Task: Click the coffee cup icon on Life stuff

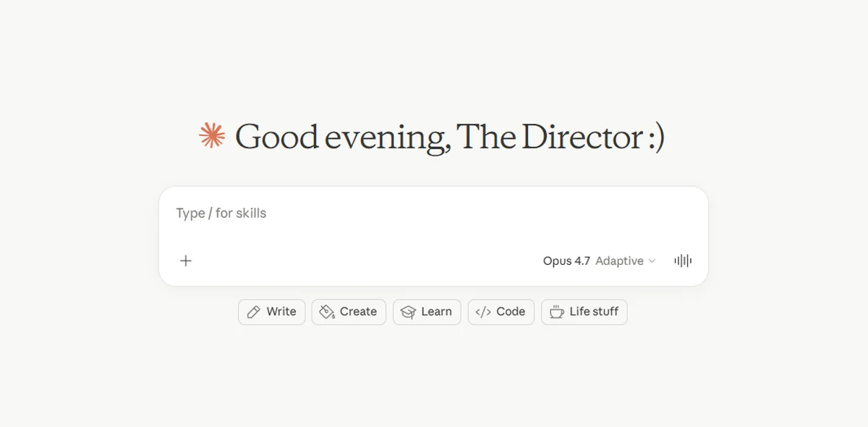Action: 556,312
